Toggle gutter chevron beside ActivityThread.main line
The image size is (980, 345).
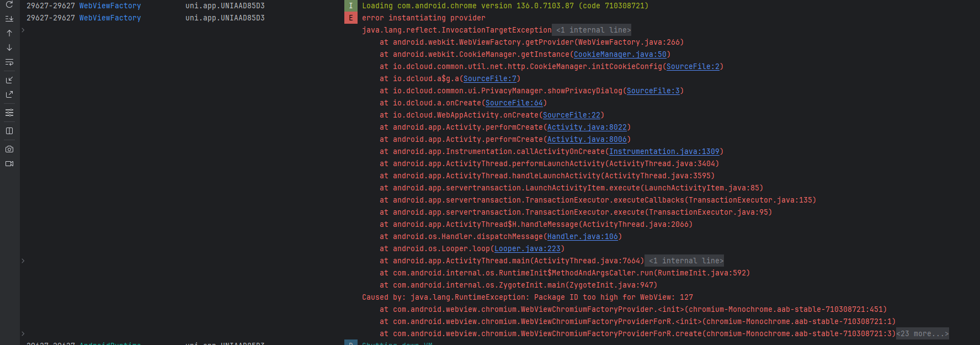[23, 261]
